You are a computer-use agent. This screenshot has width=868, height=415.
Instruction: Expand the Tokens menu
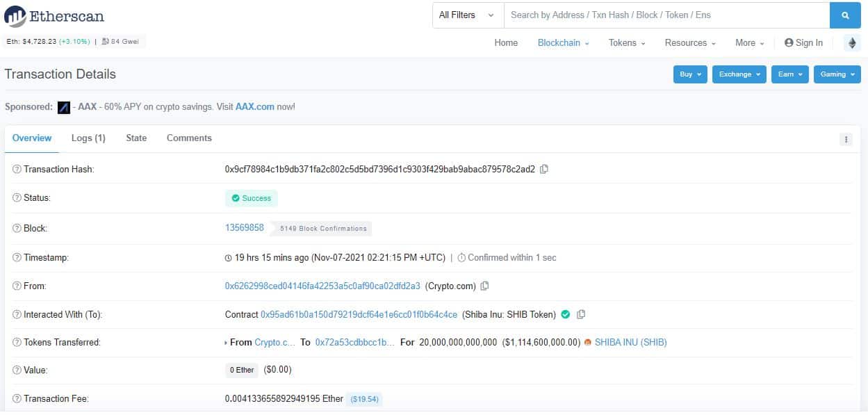(x=627, y=43)
